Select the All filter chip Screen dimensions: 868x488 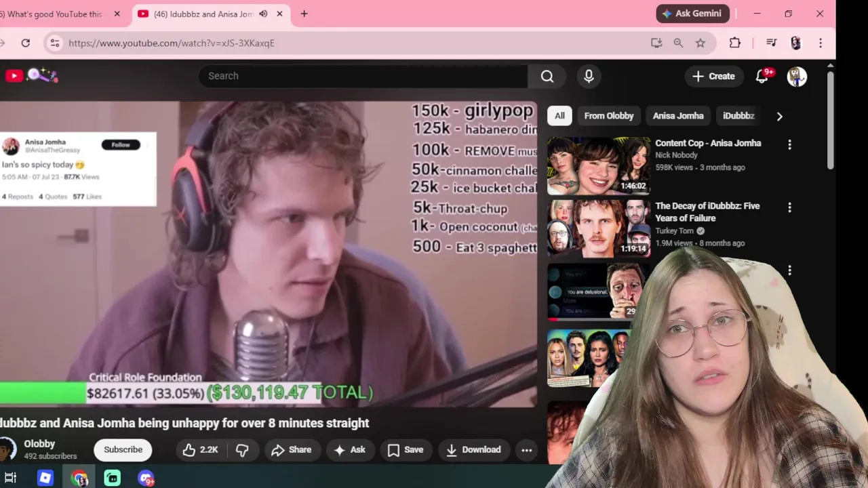tap(559, 116)
